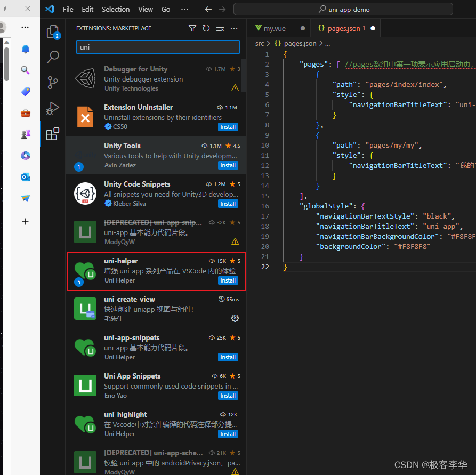Open the blue tag shopping icon in sidebar

(x=26, y=91)
